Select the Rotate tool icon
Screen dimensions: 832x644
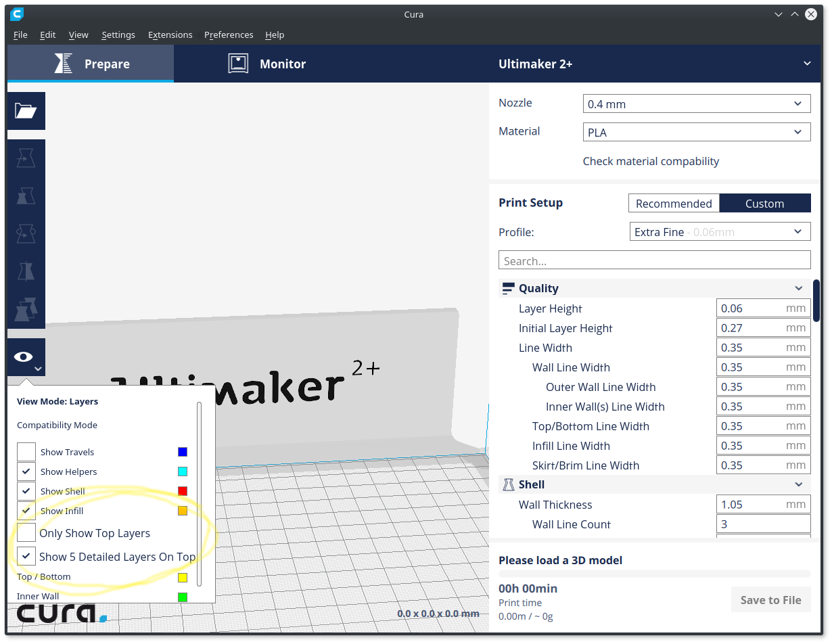(x=26, y=234)
